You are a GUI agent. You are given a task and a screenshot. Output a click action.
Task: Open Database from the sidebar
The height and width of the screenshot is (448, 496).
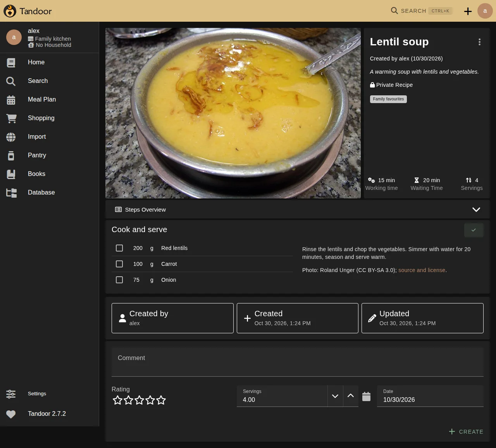[50, 193]
